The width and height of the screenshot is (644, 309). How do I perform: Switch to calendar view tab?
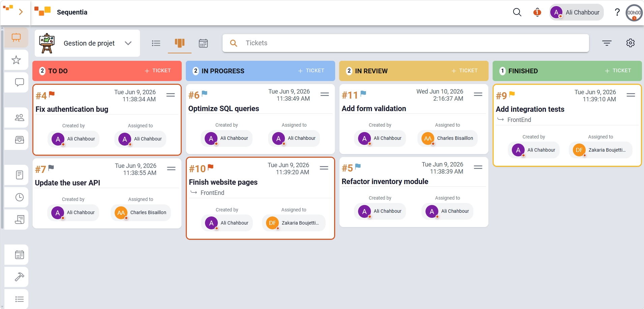coord(203,43)
